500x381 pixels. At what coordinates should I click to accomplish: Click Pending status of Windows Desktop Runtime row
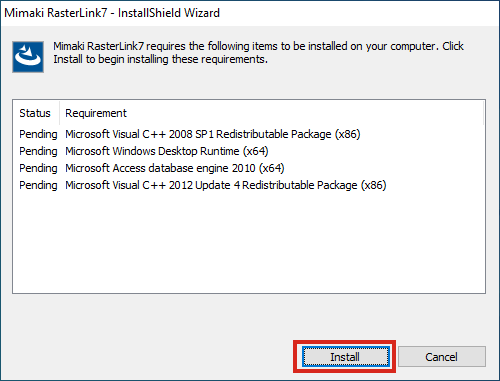38,151
